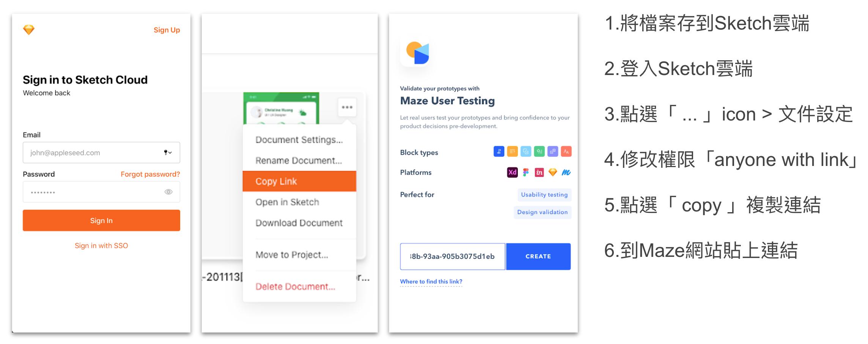This screenshot has width=868, height=344.
Task: Open the email autofill key dropdown
Action: (168, 152)
